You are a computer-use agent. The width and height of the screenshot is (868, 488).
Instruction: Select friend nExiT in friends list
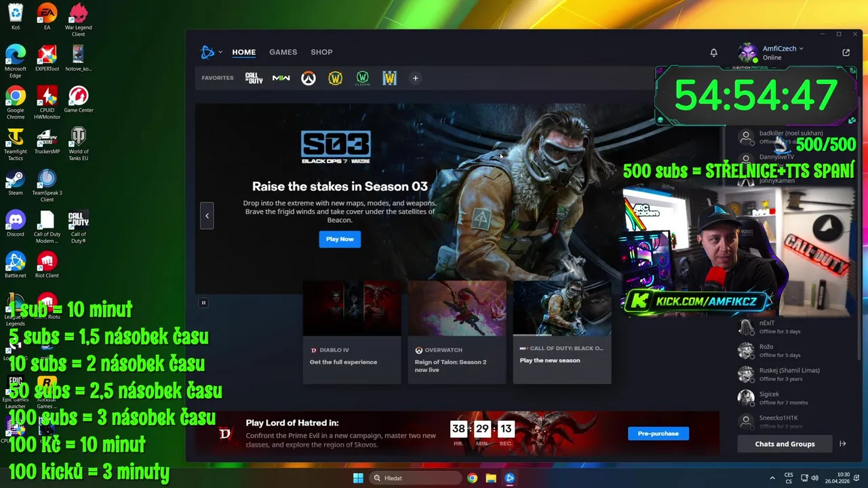click(x=788, y=327)
